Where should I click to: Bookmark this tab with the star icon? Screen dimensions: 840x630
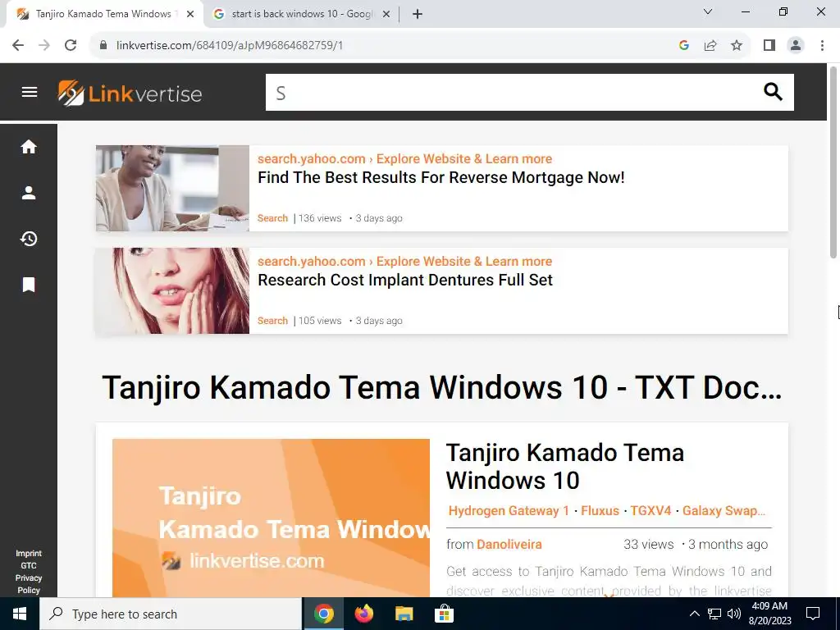(x=737, y=45)
